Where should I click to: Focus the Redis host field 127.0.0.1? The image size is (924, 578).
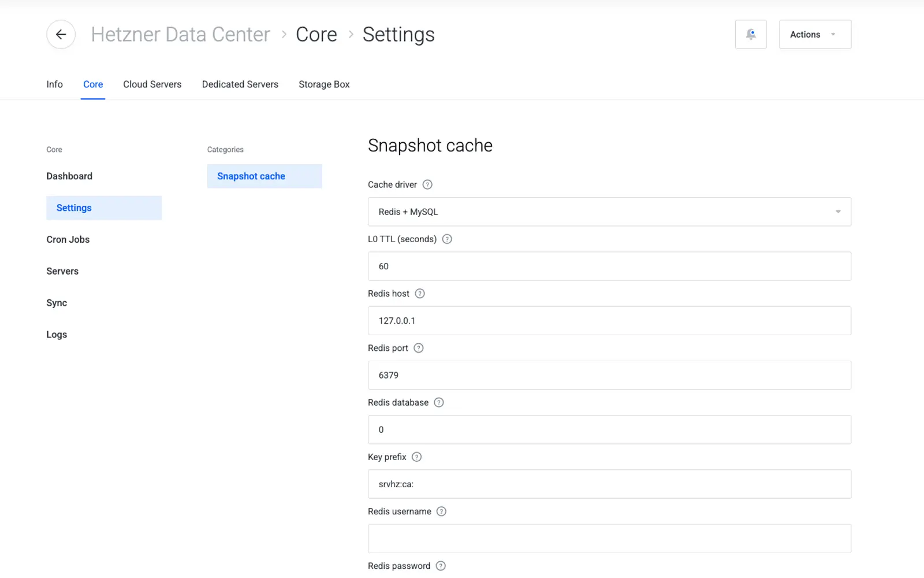coord(609,321)
